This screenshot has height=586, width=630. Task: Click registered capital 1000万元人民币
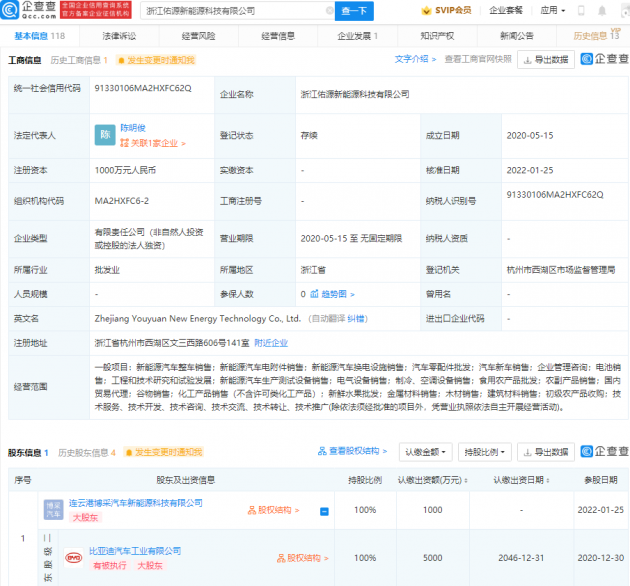pyautogui.click(x=125, y=170)
